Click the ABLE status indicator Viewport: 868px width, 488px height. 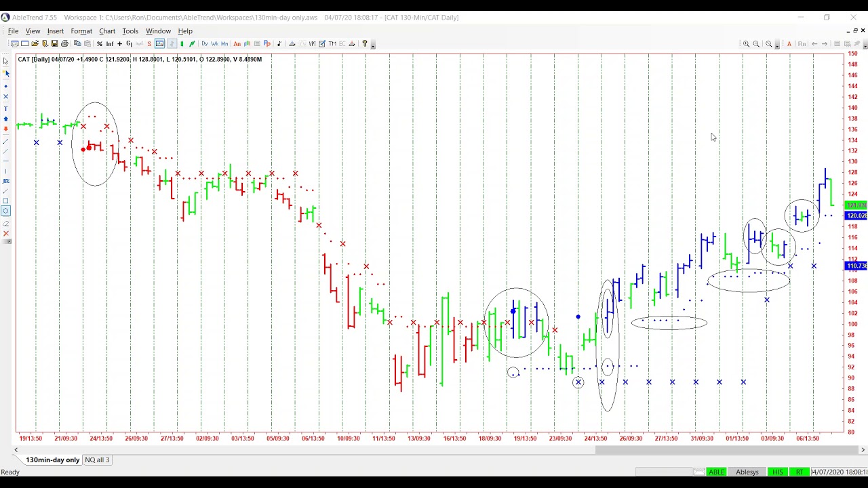pos(716,472)
